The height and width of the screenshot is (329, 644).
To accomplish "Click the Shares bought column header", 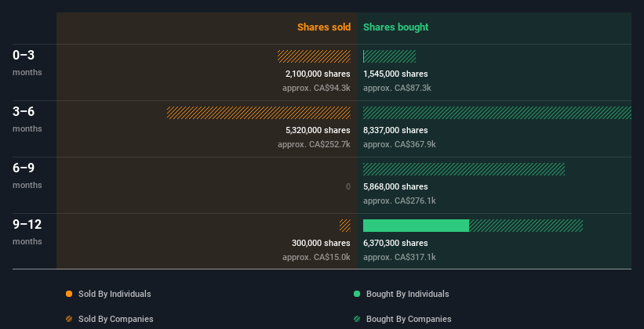I will click(395, 27).
